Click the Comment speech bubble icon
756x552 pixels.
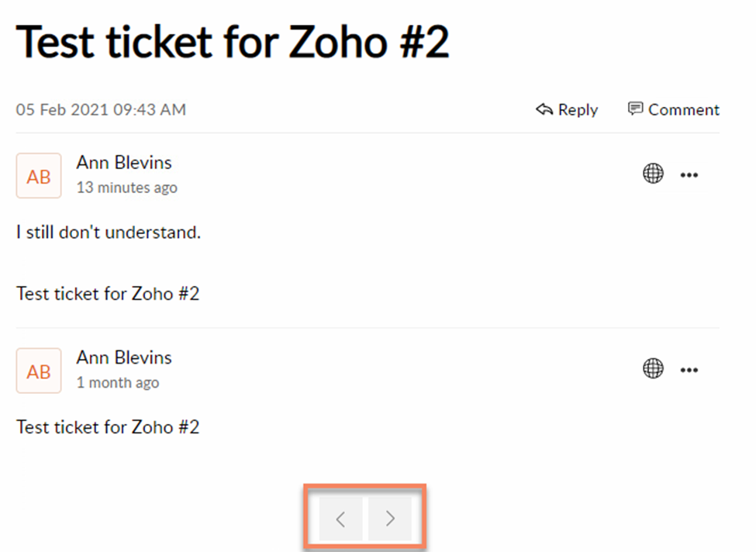(x=635, y=109)
